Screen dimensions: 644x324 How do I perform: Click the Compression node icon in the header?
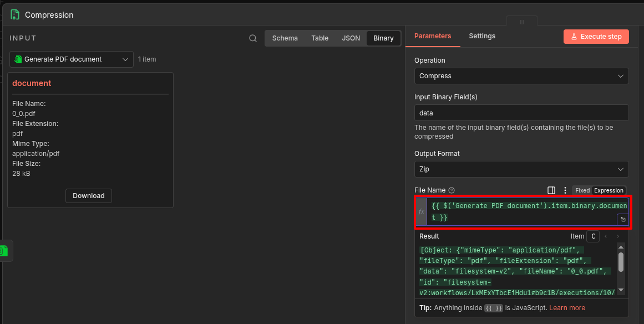pyautogui.click(x=15, y=15)
